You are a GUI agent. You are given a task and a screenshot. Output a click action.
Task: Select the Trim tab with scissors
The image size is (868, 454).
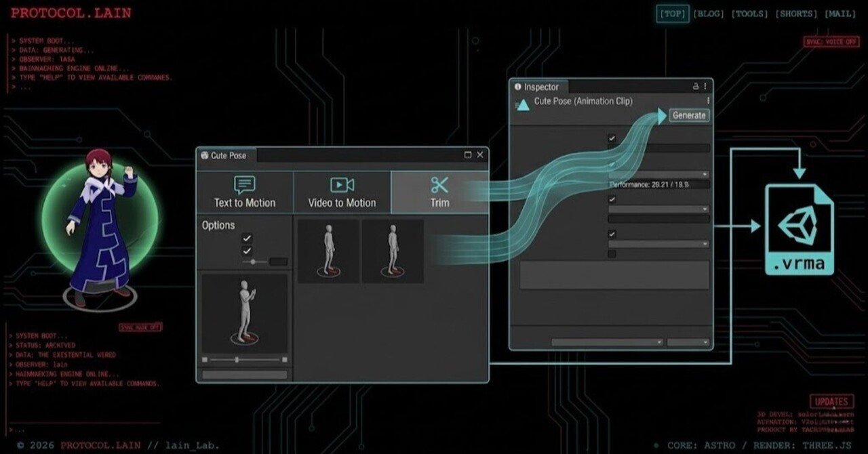point(439,192)
